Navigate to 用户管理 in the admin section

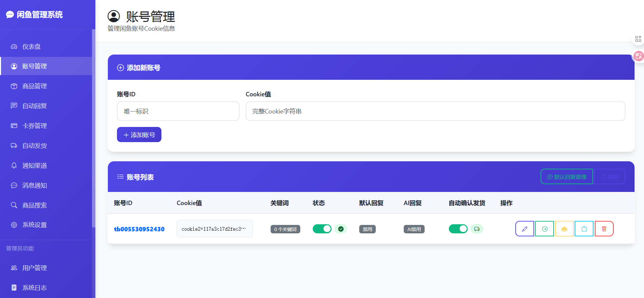coord(34,268)
